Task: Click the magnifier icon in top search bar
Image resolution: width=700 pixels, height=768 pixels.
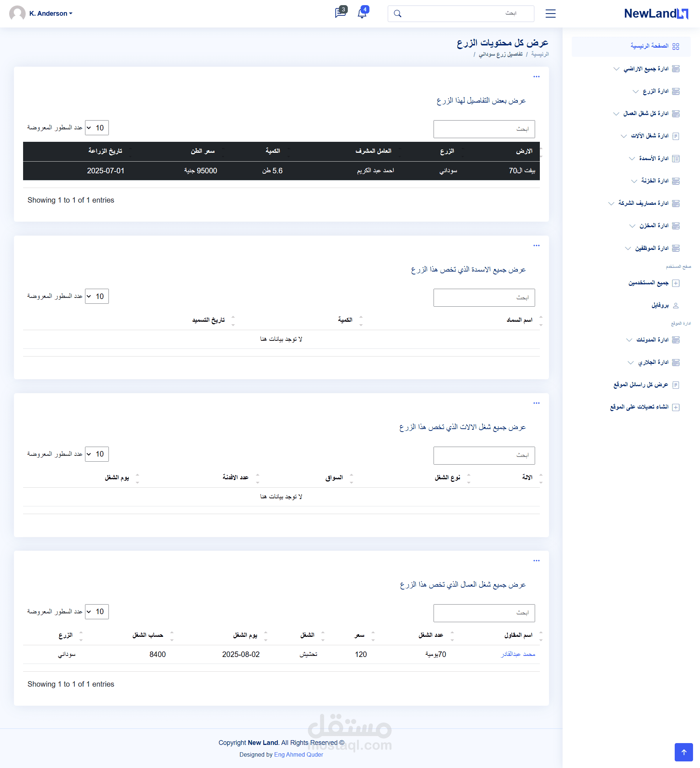Action: (x=397, y=14)
